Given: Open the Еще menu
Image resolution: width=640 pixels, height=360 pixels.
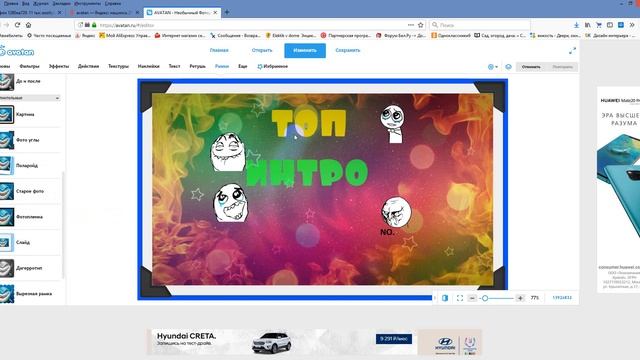Looking at the screenshot, I should pos(243,66).
